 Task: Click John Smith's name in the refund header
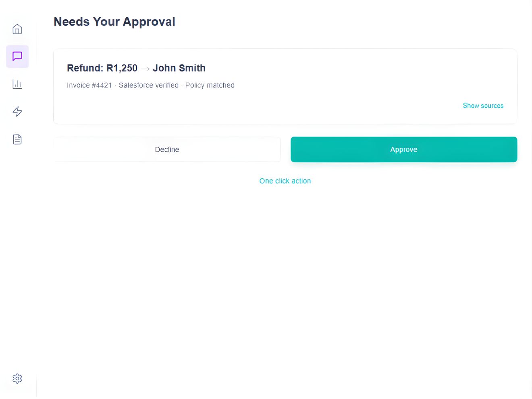tap(179, 68)
